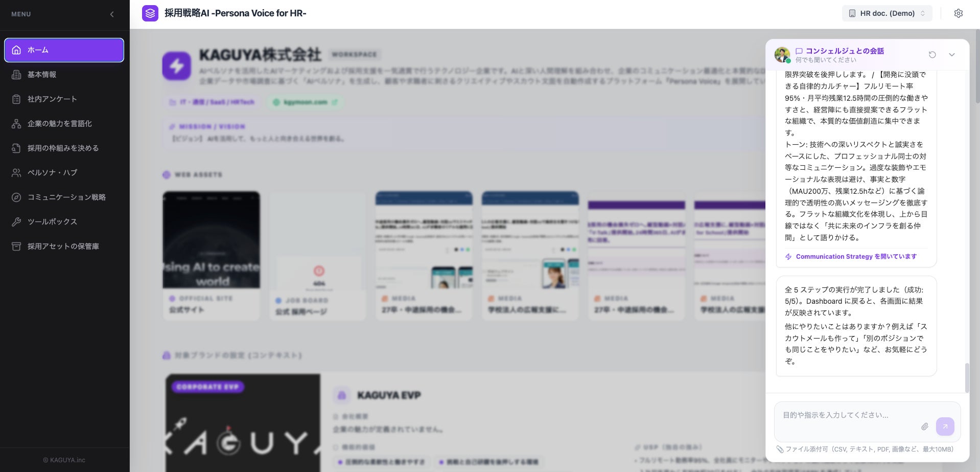The height and width of the screenshot is (472, 980).
Task: Click the コミュニケーション戦略 compass icon
Action: (16, 197)
